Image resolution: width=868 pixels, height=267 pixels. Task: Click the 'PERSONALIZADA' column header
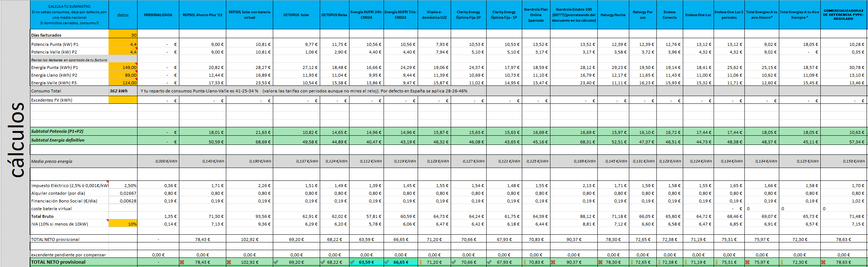coord(158,15)
